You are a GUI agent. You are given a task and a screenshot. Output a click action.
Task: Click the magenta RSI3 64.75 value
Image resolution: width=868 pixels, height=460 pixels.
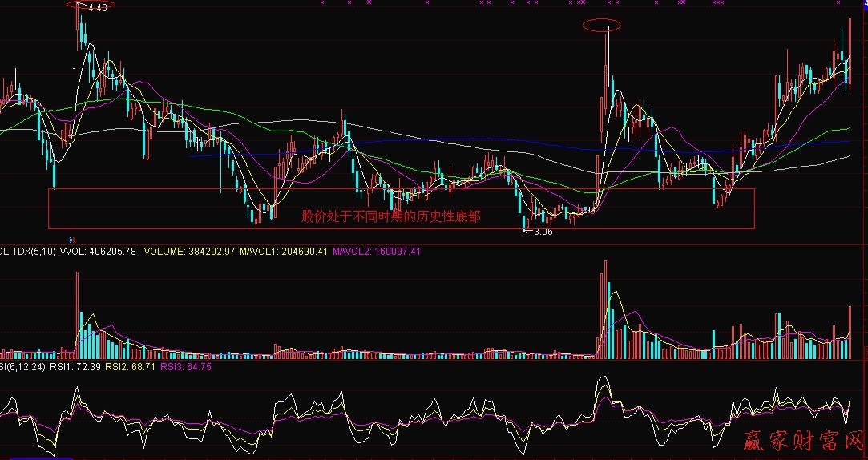click(186, 366)
